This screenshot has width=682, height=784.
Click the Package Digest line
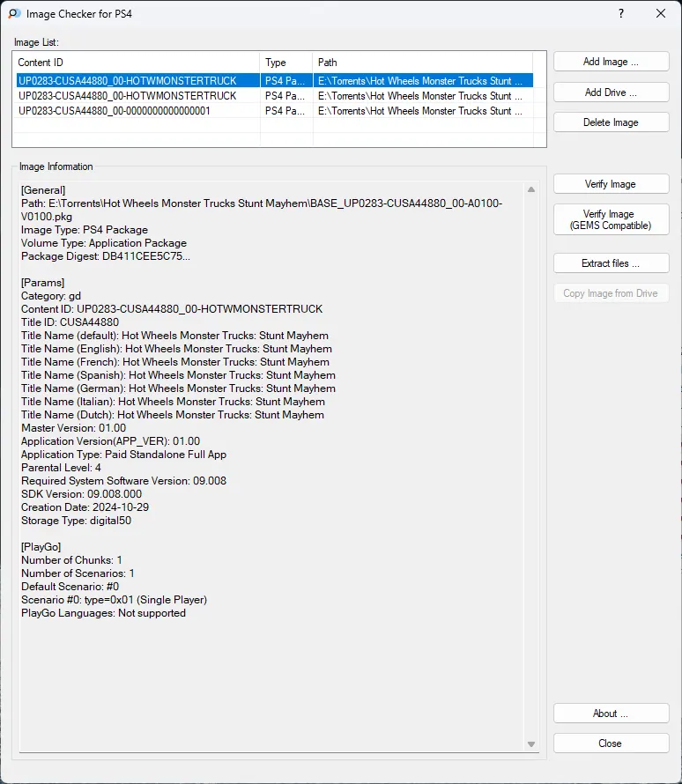106,256
